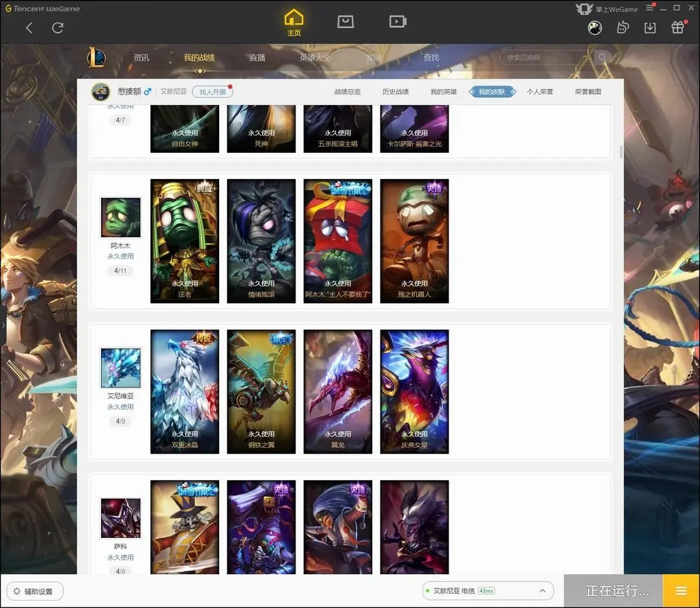This screenshot has width=700, height=608.
Task: Switch to the 资讯 tab
Action: coord(141,58)
